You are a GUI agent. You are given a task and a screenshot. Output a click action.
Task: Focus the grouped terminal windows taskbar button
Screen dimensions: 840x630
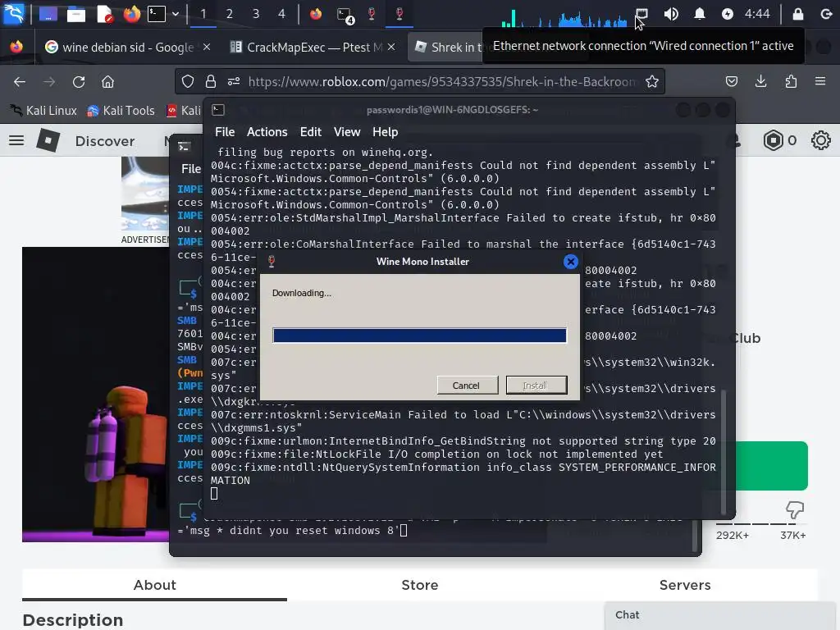(x=345, y=14)
